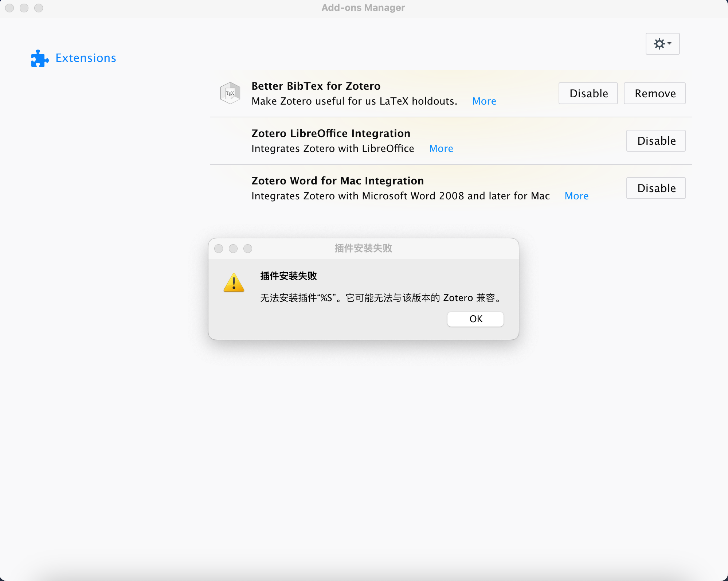Expand the tools menu arrow beside the gear
728x581 pixels.
point(669,44)
